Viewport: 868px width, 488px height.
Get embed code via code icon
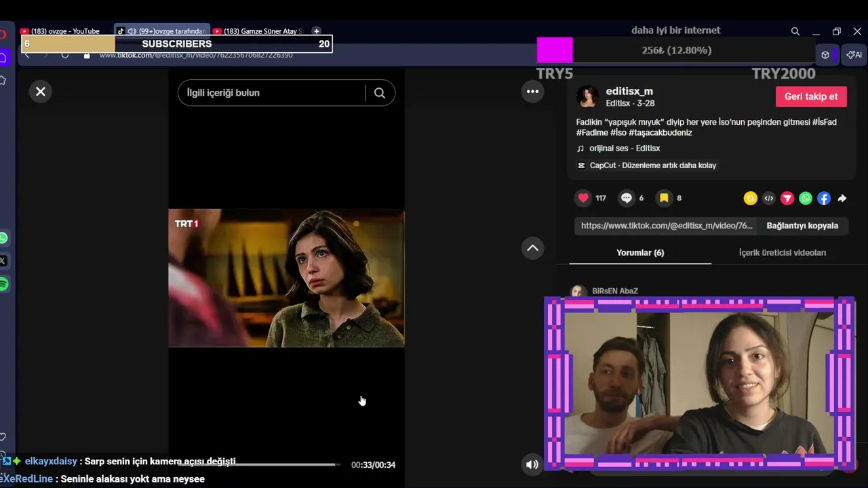768,199
